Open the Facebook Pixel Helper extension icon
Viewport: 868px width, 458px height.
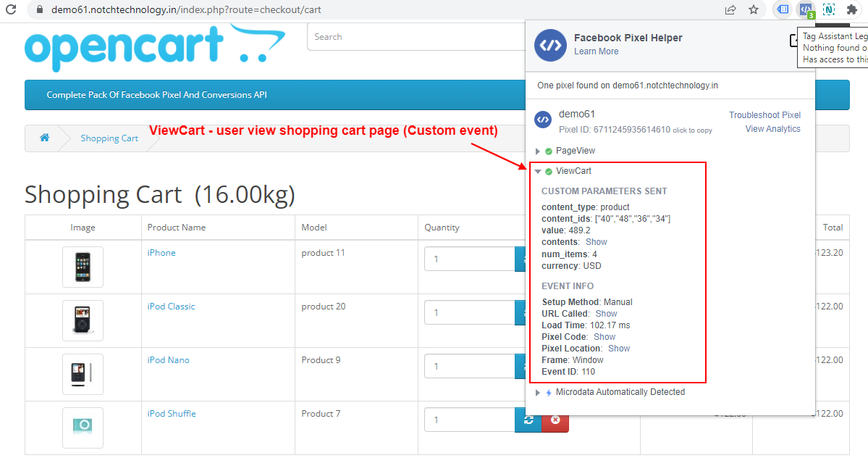806,9
